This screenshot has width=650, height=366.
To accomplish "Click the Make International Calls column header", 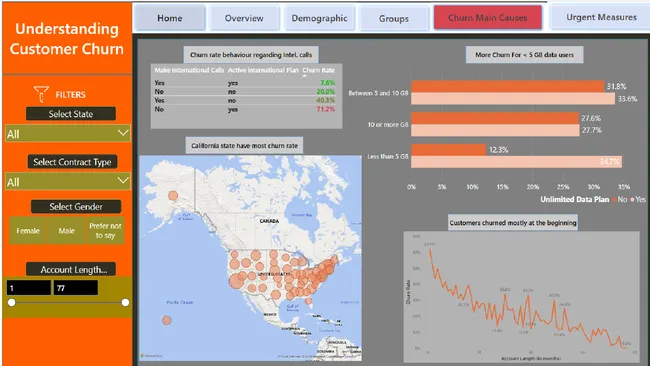I will 189,70.
